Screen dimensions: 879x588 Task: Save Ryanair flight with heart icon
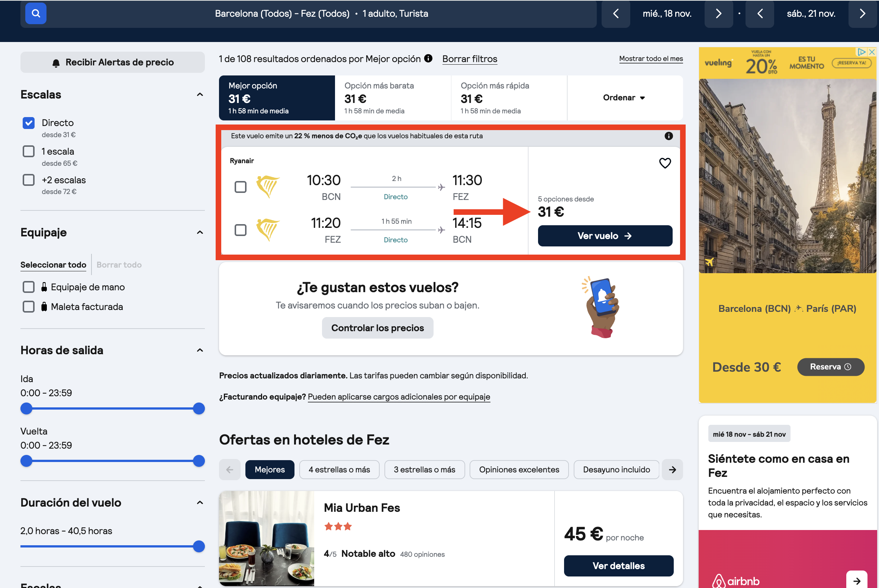[x=665, y=163]
